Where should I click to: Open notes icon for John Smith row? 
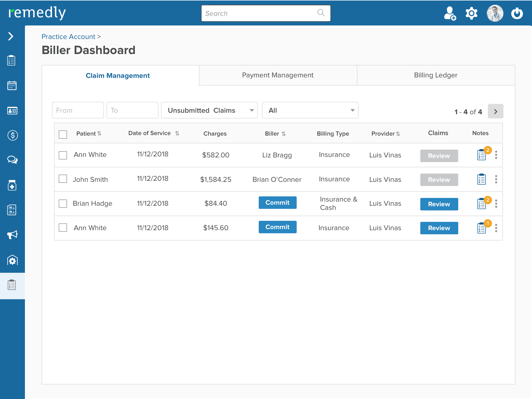(x=481, y=179)
